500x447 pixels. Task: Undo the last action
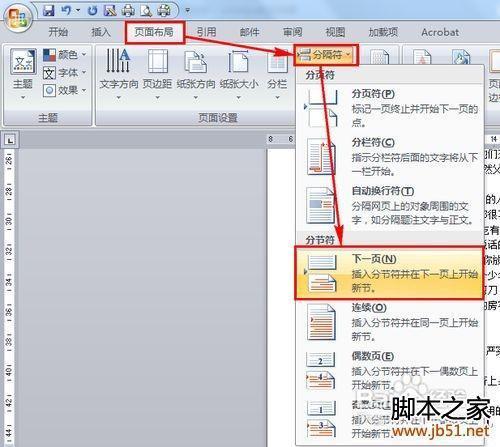66,11
